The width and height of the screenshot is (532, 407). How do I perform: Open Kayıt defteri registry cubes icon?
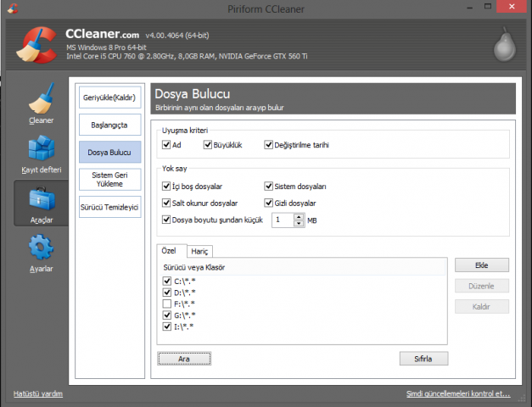[42, 148]
